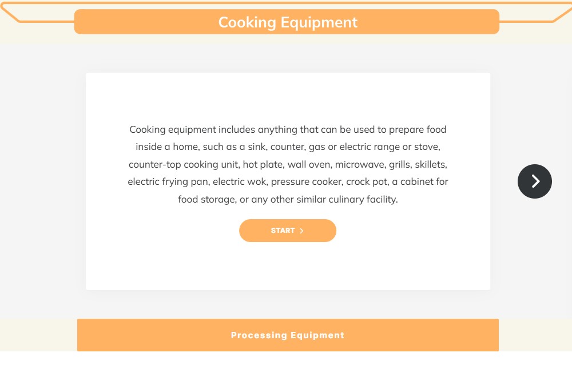Click the dark circular next arrow
This screenshot has width=572, height=392.
tap(534, 181)
